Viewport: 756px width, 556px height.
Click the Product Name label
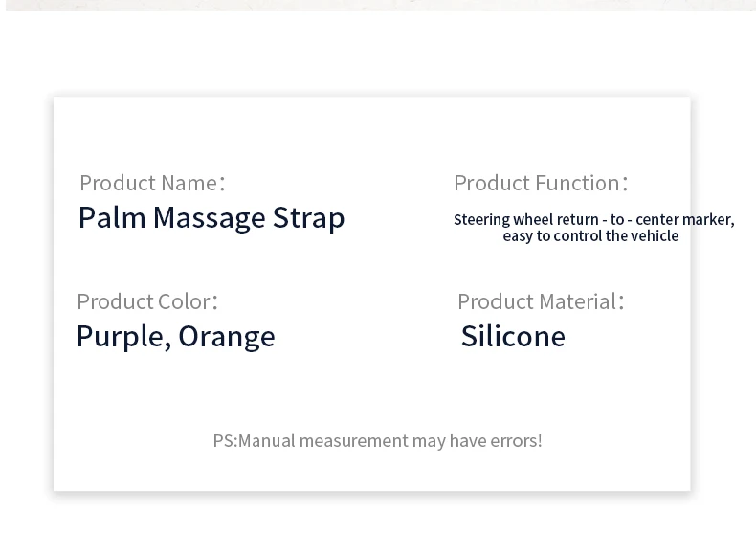point(152,183)
